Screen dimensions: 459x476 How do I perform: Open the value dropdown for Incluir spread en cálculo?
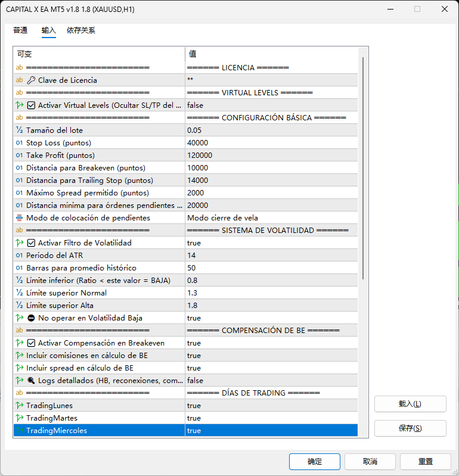271,368
